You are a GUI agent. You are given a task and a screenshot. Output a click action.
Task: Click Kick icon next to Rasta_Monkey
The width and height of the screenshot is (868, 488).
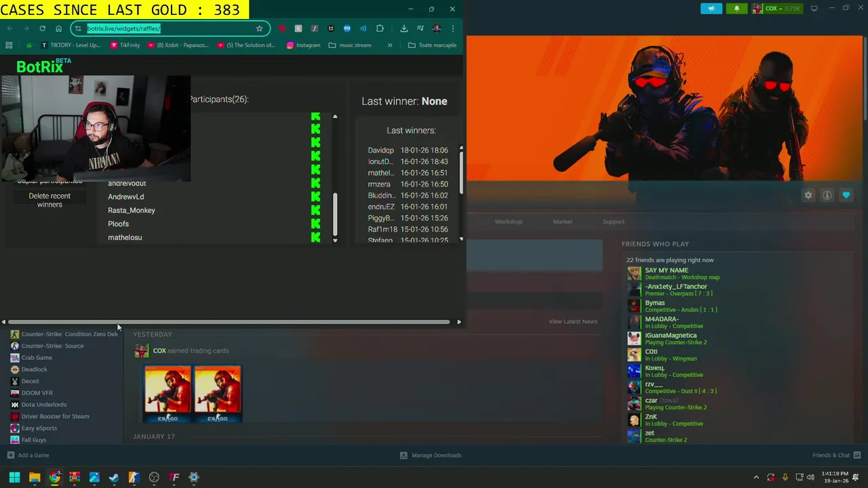click(x=315, y=210)
